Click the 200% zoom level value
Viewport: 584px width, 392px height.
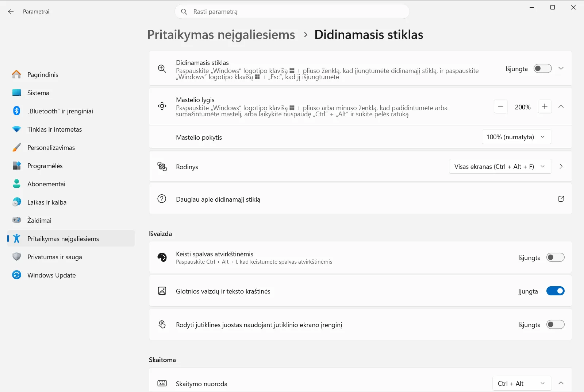pos(523,107)
